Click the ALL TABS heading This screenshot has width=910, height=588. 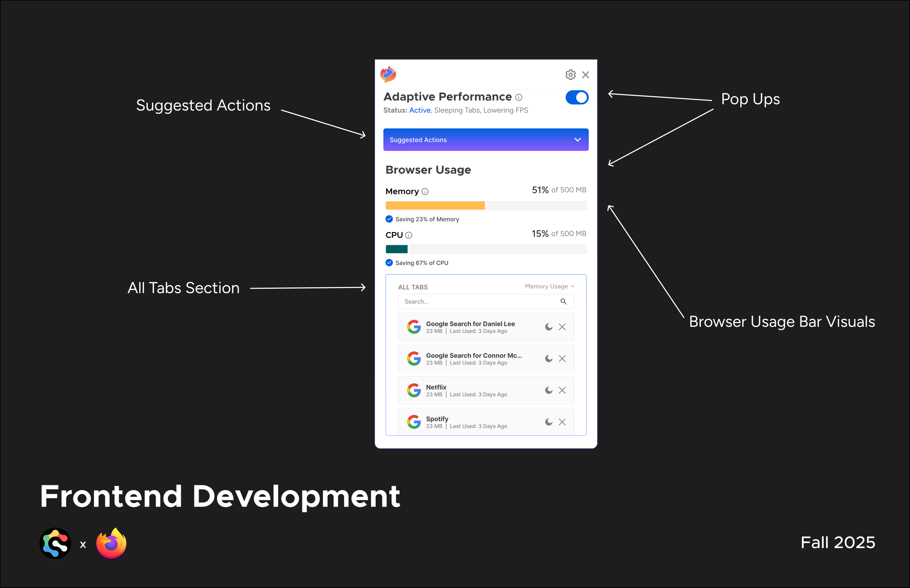pyautogui.click(x=413, y=287)
